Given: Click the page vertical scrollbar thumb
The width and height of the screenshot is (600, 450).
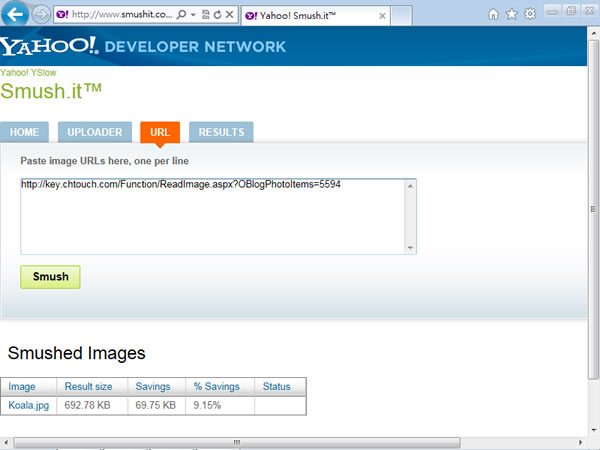Looking at the screenshot, I should click(x=593, y=209).
